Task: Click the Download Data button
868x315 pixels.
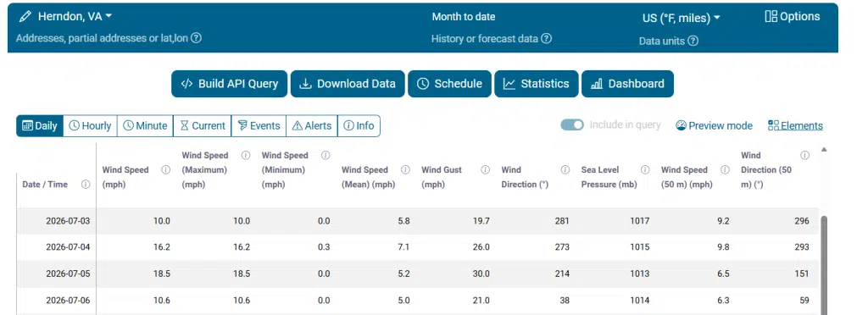Action: point(348,84)
